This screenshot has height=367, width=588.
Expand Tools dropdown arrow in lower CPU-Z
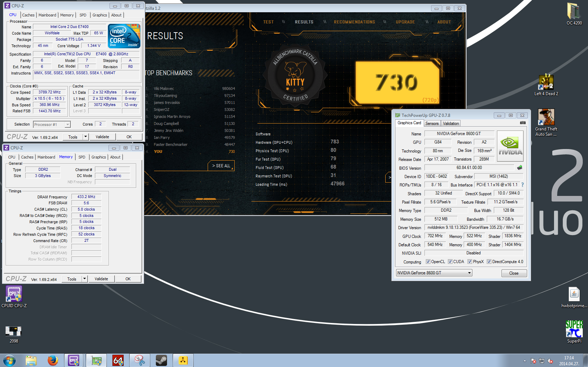click(84, 279)
